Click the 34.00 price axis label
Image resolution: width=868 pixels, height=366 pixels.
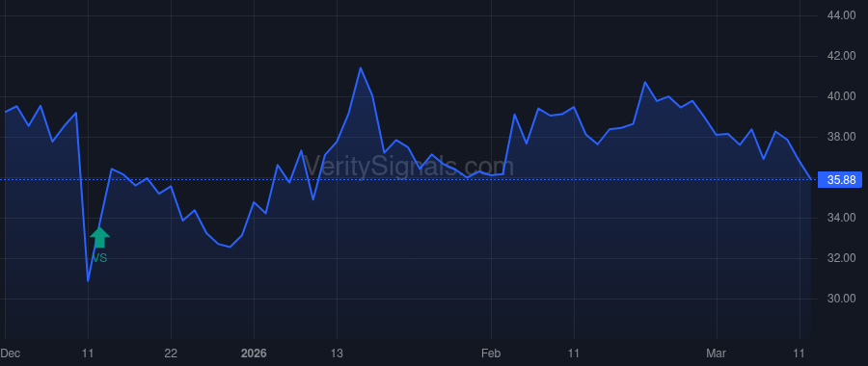click(841, 218)
